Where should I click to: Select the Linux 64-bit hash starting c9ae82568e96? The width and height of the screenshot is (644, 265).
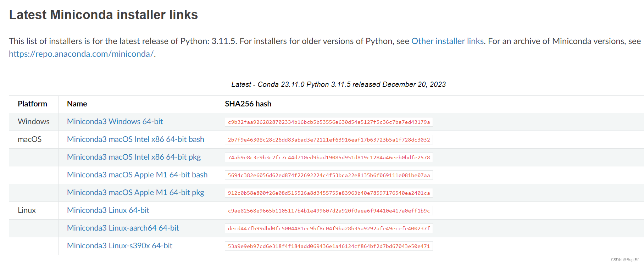329,211
